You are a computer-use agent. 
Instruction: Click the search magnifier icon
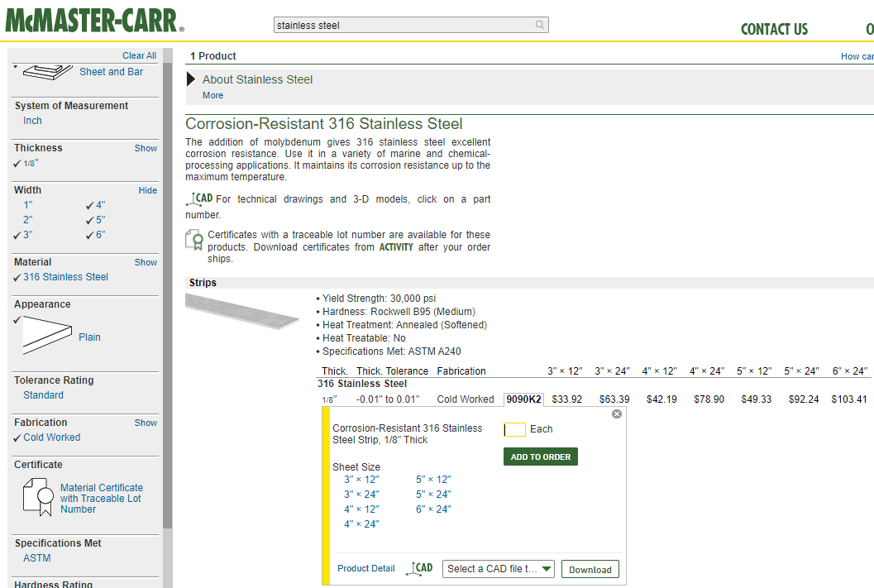(x=540, y=25)
